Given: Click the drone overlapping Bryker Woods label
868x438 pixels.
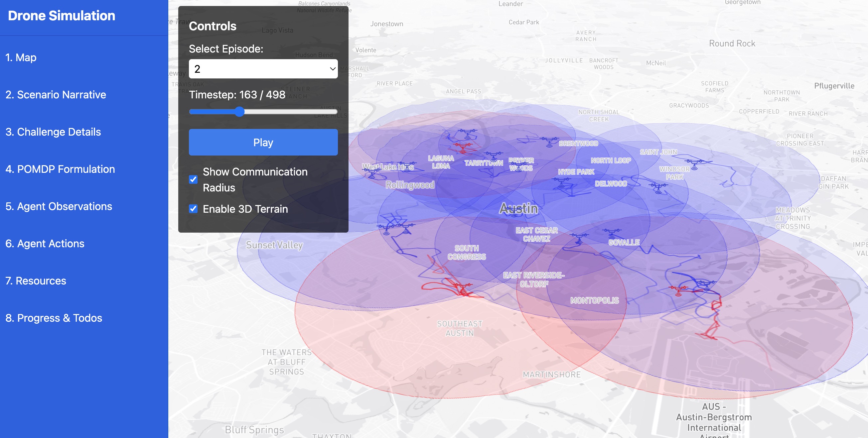Looking at the screenshot, I should [519, 165].
